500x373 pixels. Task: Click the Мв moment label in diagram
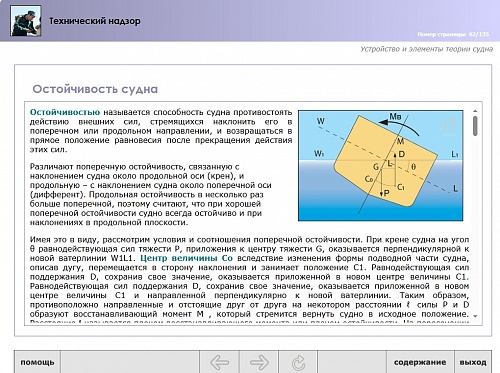pos(395,116)
